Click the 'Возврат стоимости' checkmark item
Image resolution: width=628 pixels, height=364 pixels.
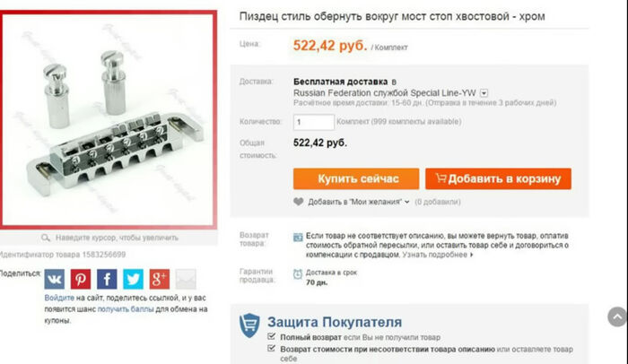(x=420, y=353)
